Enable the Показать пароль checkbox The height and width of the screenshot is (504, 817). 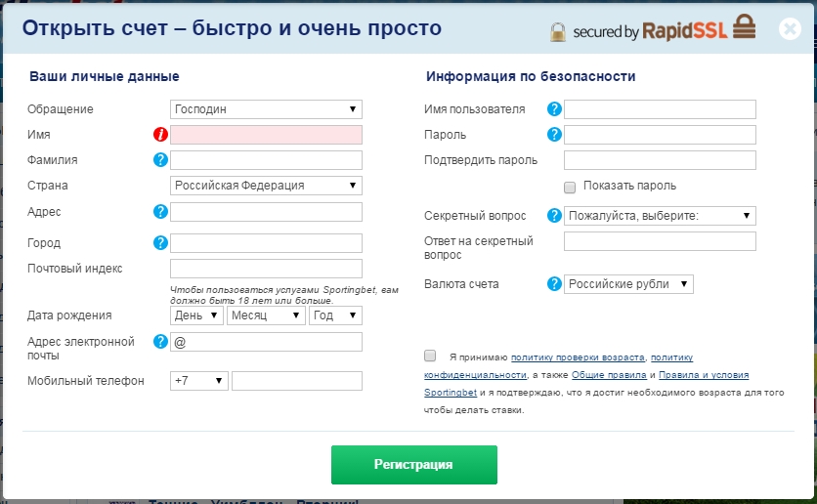570,187
